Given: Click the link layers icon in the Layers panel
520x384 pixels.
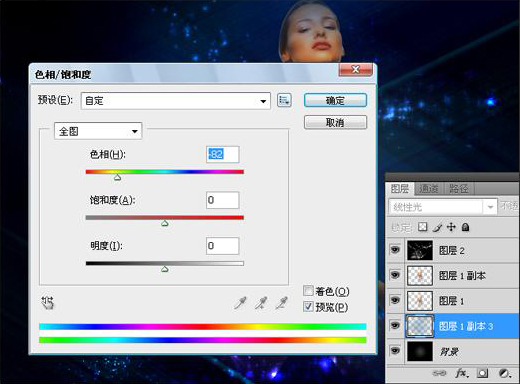Looking at the screenshot, I should pos(439,373).
